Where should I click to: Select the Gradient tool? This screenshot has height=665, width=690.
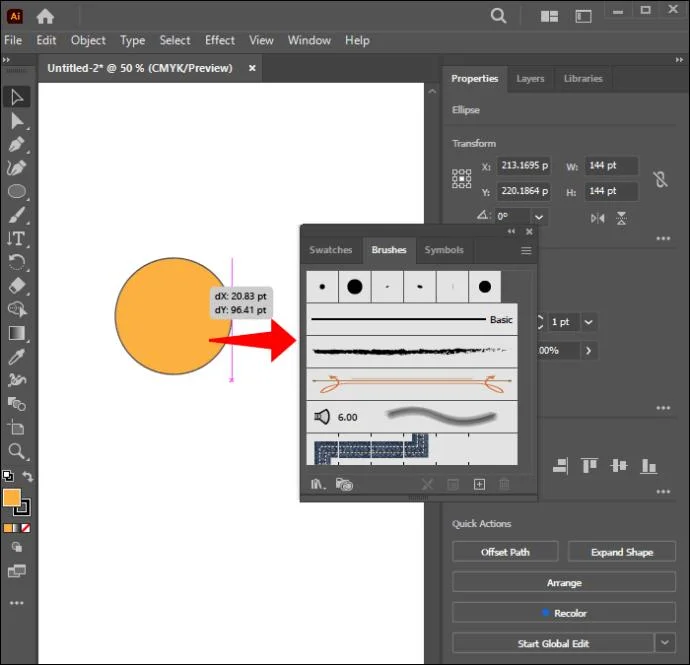point(17,333)
